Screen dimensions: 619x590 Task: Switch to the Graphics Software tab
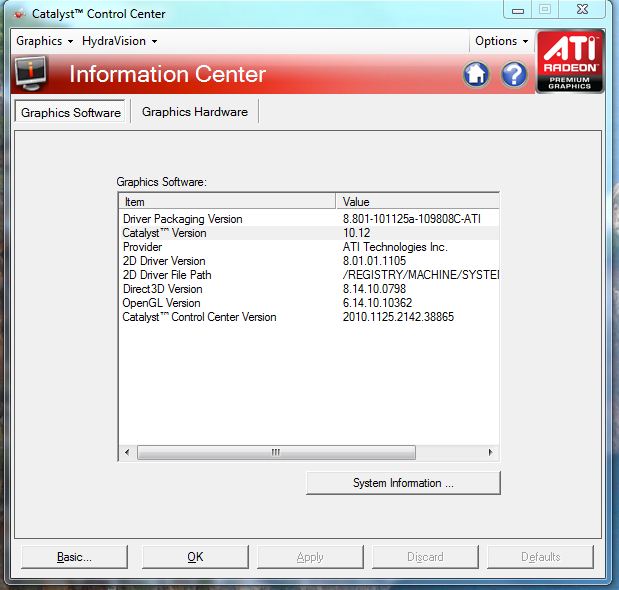[x=71, y=112]
